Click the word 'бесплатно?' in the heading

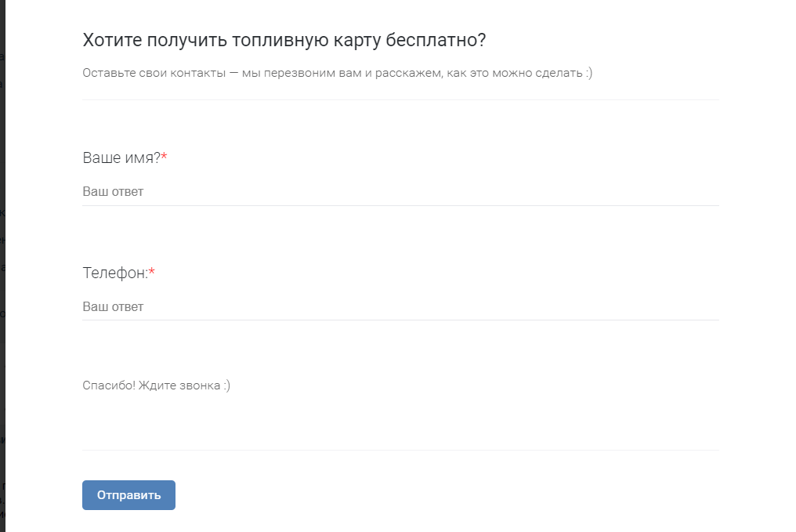pyautogui.click(x=436, y=38)
